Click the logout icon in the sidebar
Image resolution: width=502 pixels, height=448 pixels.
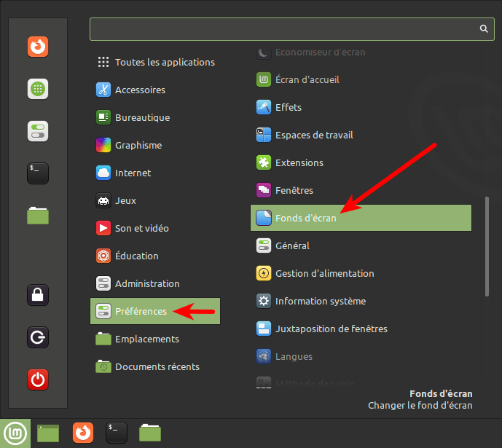click(x=38, y=337)
